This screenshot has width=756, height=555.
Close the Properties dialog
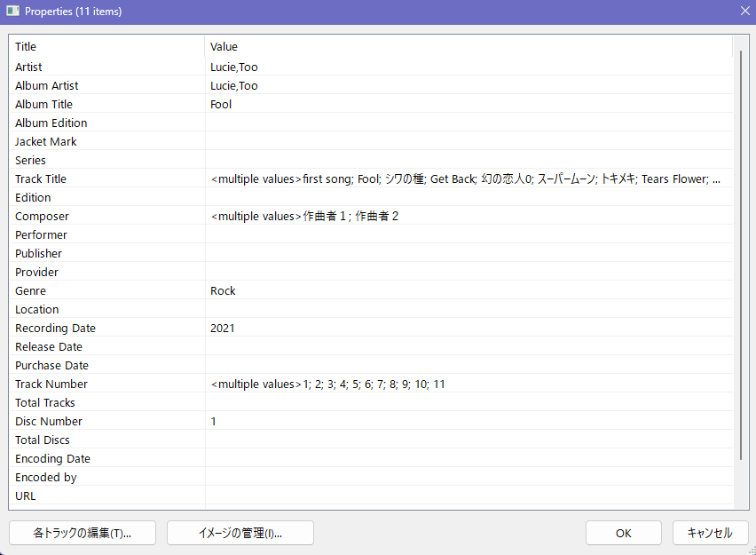[744, 12]
